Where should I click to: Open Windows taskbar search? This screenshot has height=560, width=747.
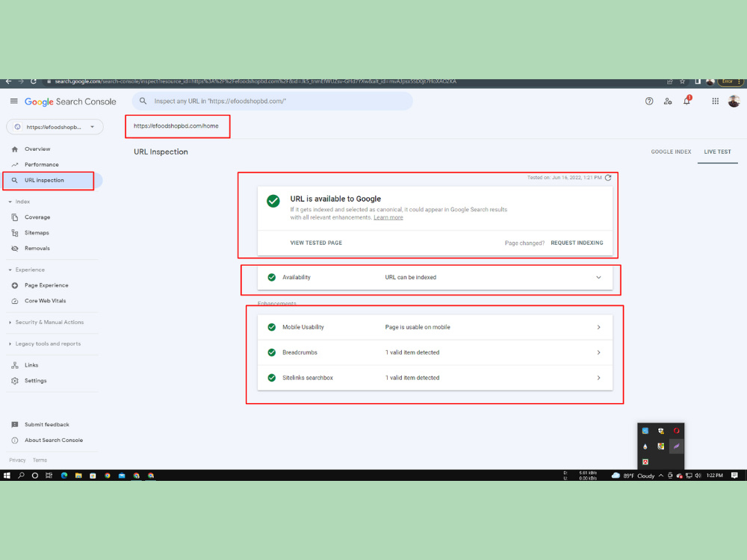[x=21, y=476]
